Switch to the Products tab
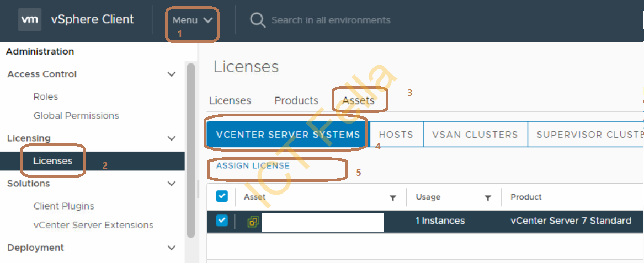Image resolution: width=644 pixels, height=263 pixels. pos(296,100)
